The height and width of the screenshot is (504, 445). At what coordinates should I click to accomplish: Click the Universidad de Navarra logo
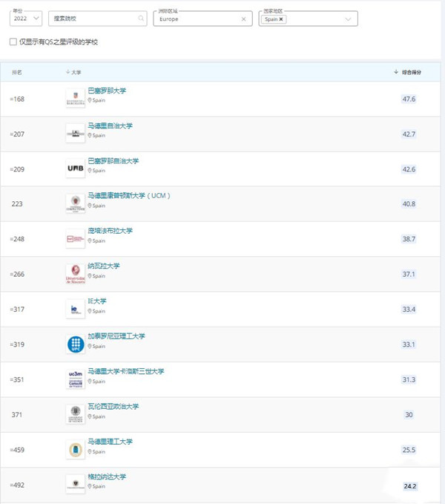click(x=76, y=274)
